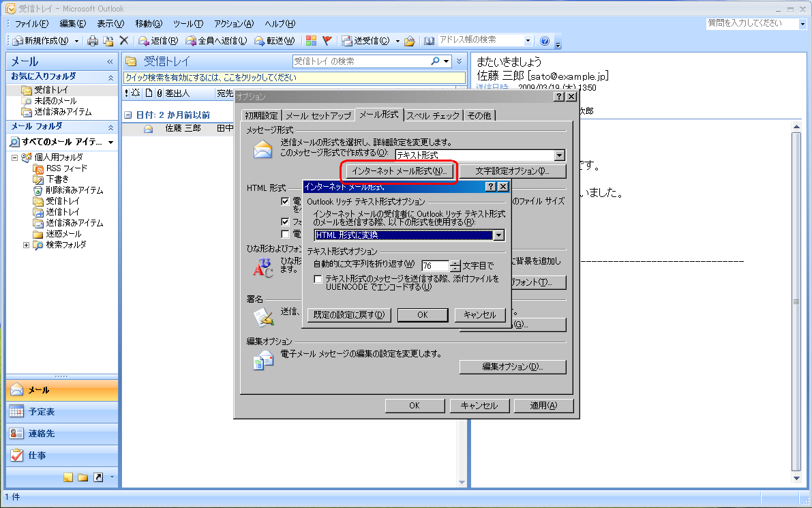Click 既定の設定に戻す(D) button

coord(349,315)
